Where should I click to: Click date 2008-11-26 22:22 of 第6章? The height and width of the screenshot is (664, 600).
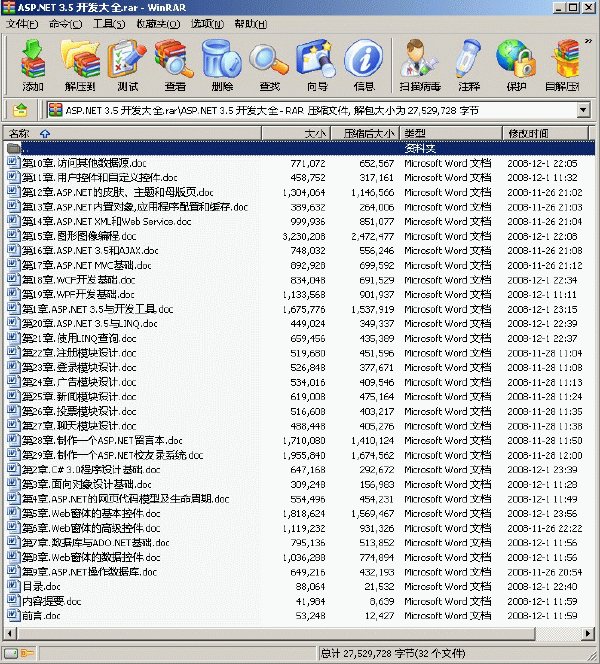point(545,528)
